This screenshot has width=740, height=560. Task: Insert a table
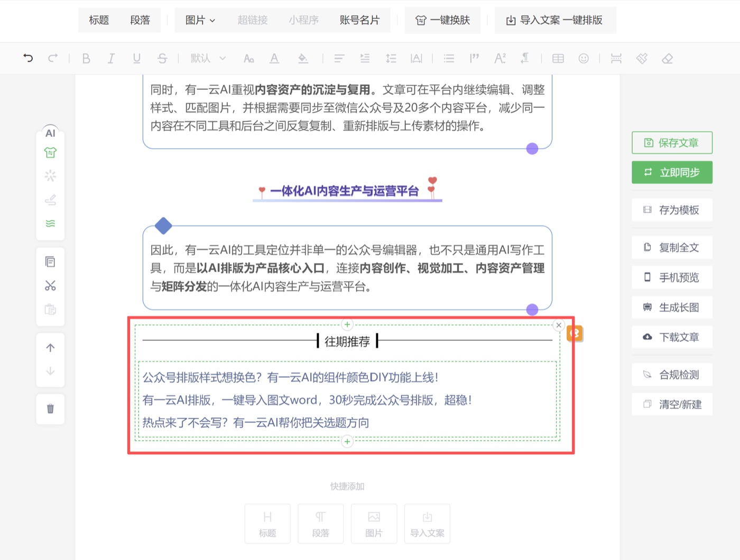click(x=558, y=58)
